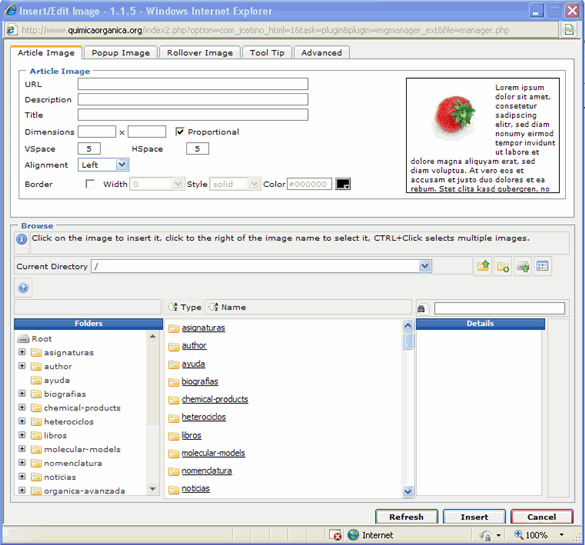Create a new folder icon
The height and width of the screenshot is (545, 585).
503,266
